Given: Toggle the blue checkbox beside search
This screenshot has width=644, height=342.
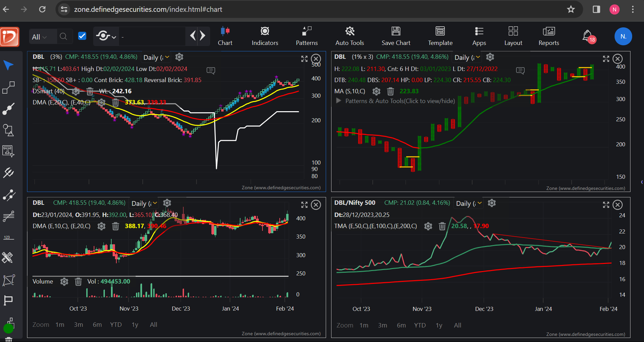Looking at the screenshot, I should (x=82, y=36).
